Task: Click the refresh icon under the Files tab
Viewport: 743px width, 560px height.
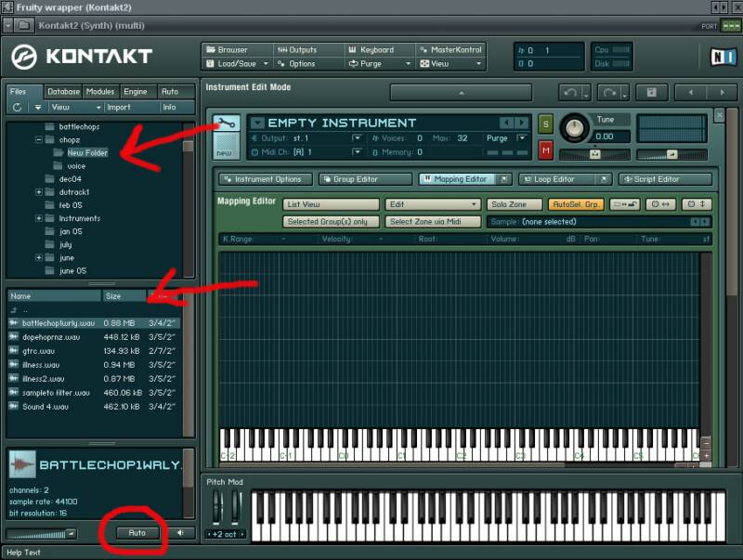Action: pos(17,108)
